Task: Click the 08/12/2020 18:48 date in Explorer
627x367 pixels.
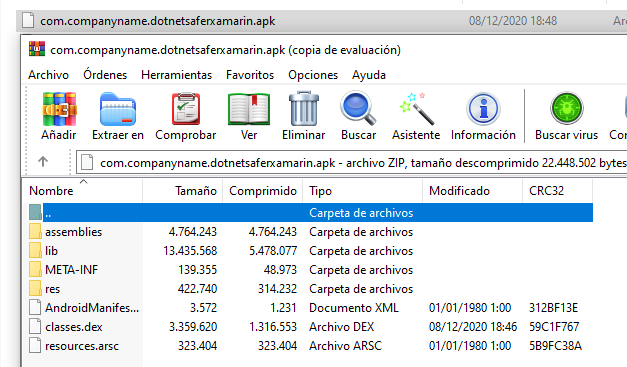Action: pos(513,21)
